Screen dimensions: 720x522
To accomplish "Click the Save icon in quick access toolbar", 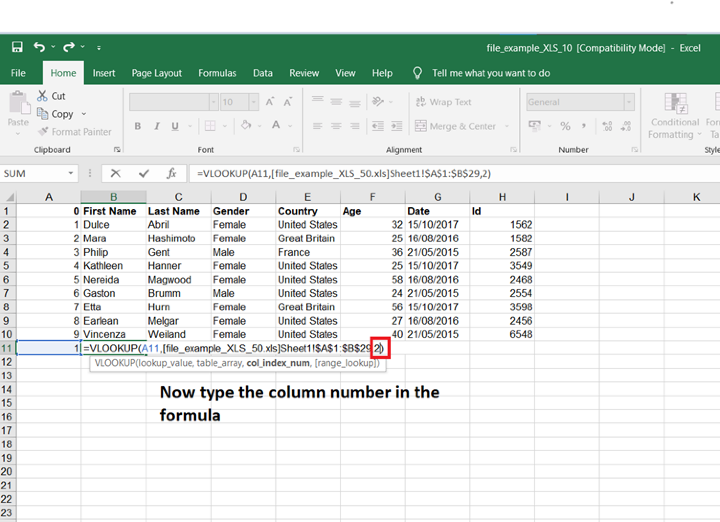I will (x=17, y=47).
